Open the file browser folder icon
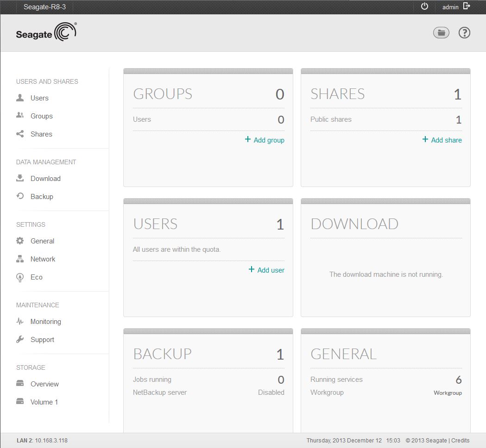The image size is (486, 448). [x=441, y=32]
